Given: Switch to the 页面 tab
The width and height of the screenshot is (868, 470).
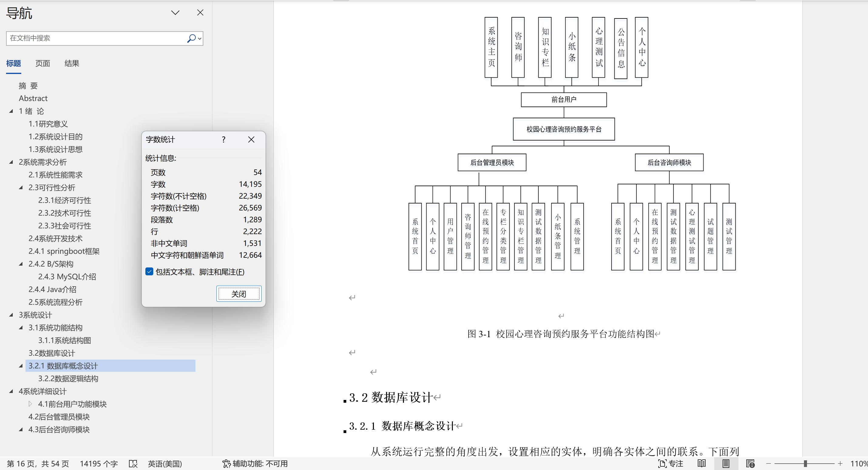Looking at the screenshot, I should point(43,63).
